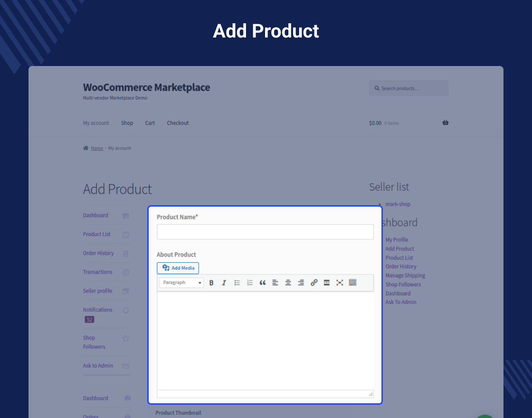Toggle bold formatting in the editor
This screenshot has width=532, height=418.
pos(211,283)
